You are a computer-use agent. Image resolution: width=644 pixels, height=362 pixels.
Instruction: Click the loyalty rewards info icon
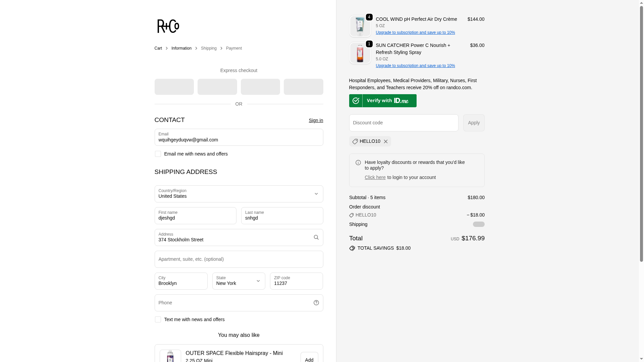pos(358,163)
